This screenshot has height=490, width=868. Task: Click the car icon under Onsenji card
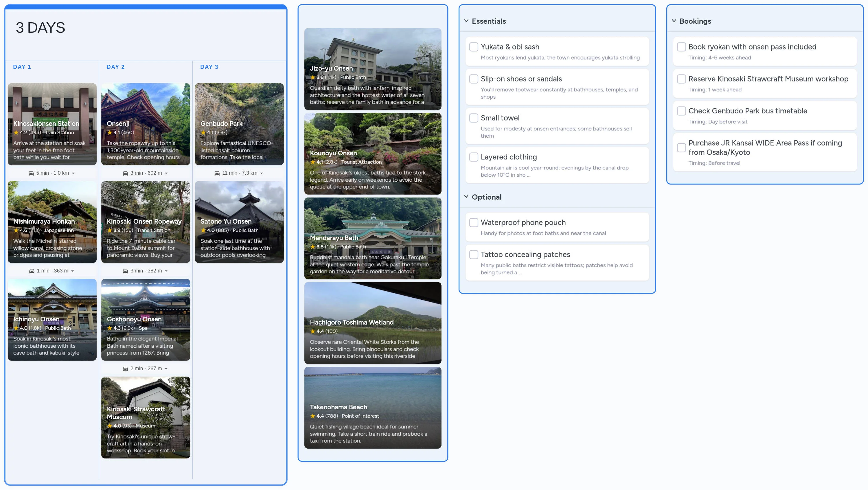click(125, 173)
